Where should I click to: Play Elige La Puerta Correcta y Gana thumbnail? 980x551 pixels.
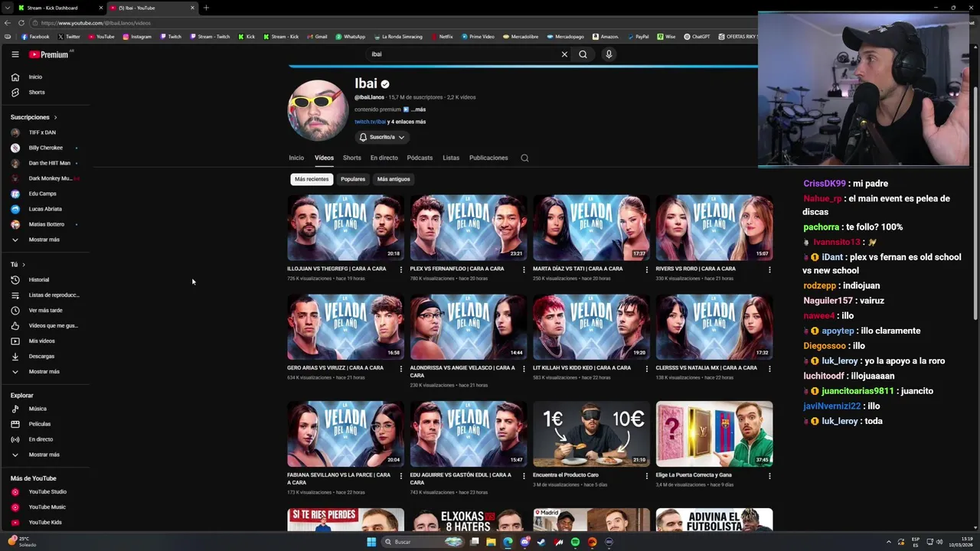714,434
